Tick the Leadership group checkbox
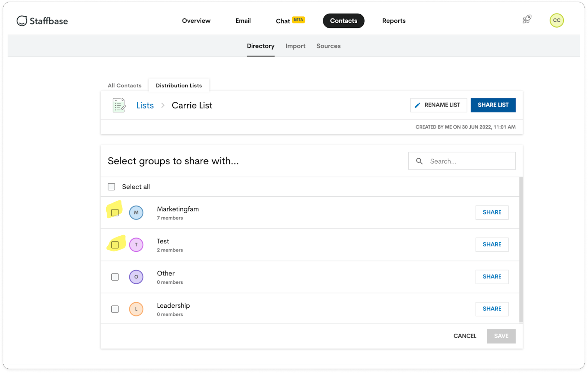 115,309
